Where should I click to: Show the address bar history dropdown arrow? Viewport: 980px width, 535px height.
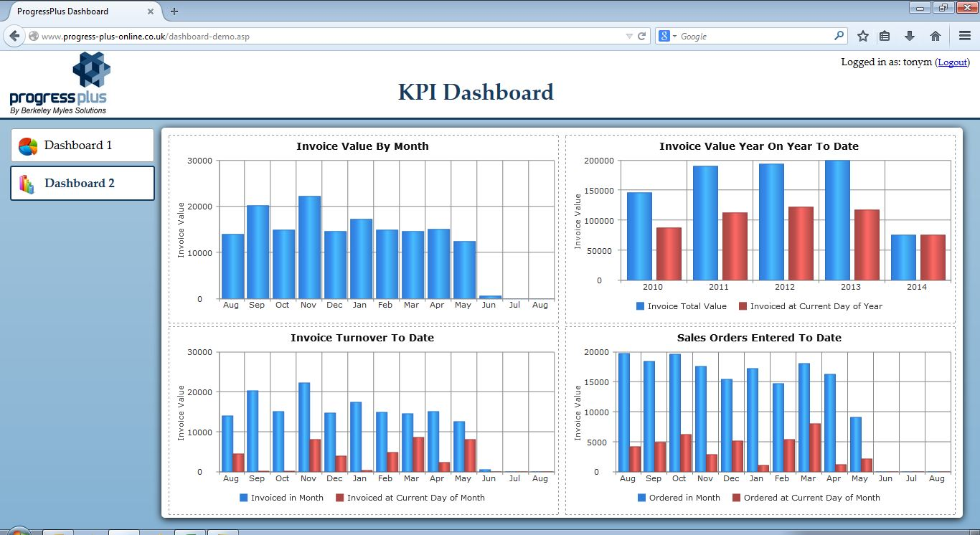click(629, 36)
